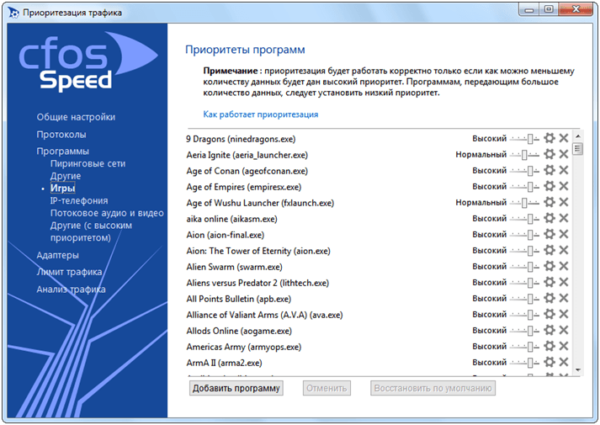Remove ArmA II with its X icon

pos(564,362)
